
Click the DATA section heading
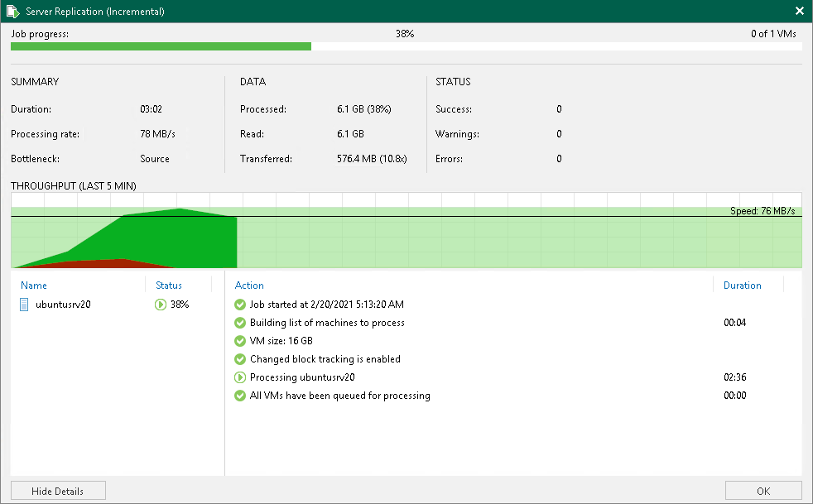pos(253,81)
